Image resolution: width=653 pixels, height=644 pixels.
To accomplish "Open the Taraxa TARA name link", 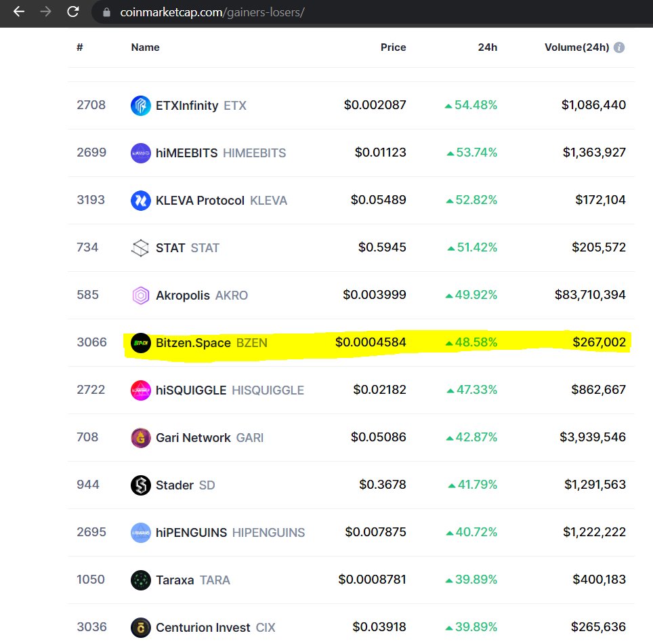I will (x=193, y=580).
